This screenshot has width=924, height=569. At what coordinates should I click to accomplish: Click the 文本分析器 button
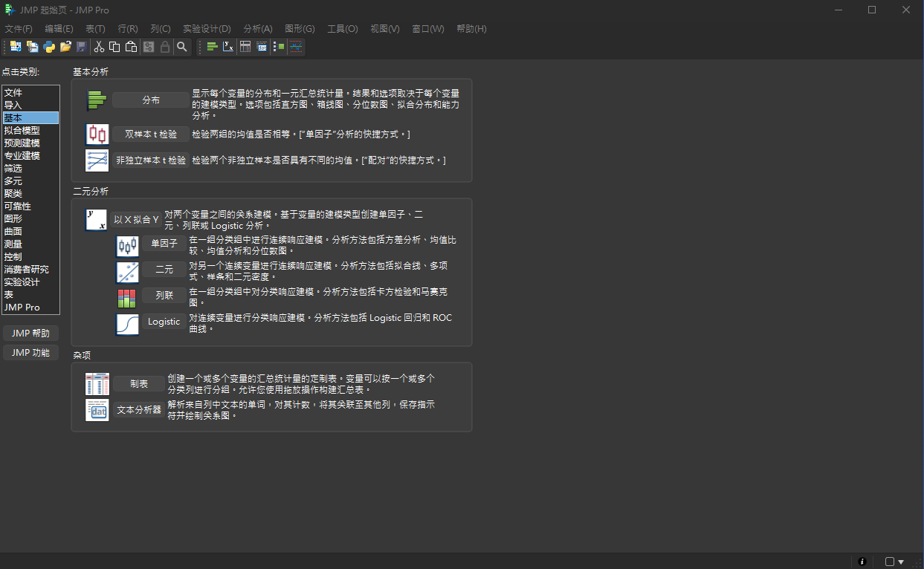click(x=139, y=410)
